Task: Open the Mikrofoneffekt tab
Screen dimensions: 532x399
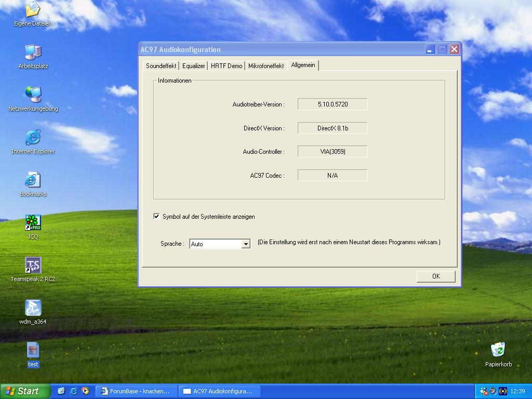Action: [x=266, y=66]
